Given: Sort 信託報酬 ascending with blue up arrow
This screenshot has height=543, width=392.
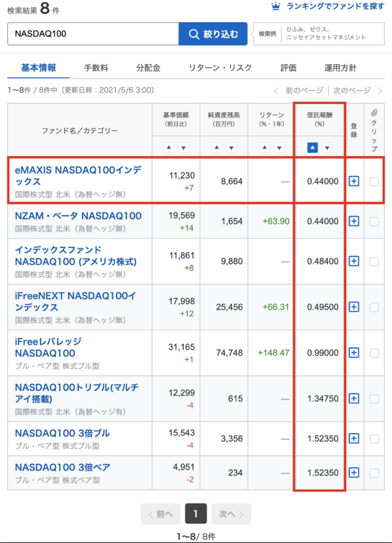Looking at the screenshot, I should point(313,148).
